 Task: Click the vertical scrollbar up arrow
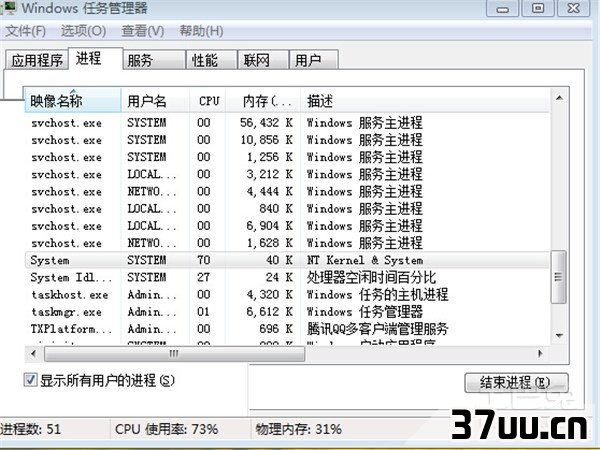coord(559,98)
